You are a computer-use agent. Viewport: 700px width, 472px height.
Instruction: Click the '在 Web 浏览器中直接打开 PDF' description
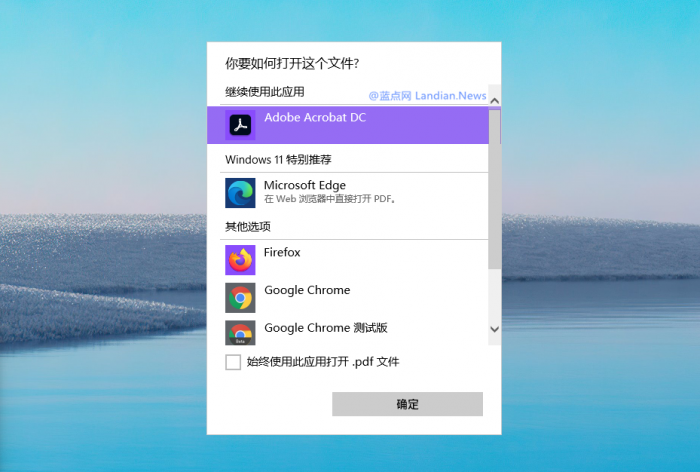point(330,199)
